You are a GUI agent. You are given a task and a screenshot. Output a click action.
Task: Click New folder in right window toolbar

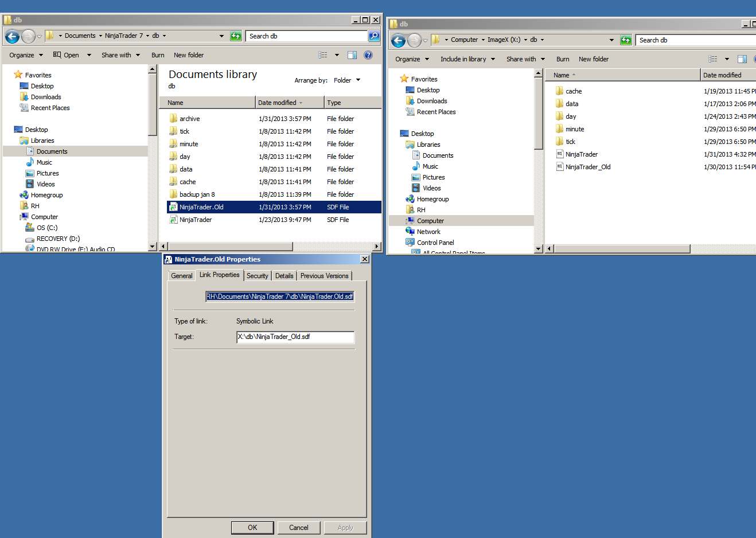[594, 59]
